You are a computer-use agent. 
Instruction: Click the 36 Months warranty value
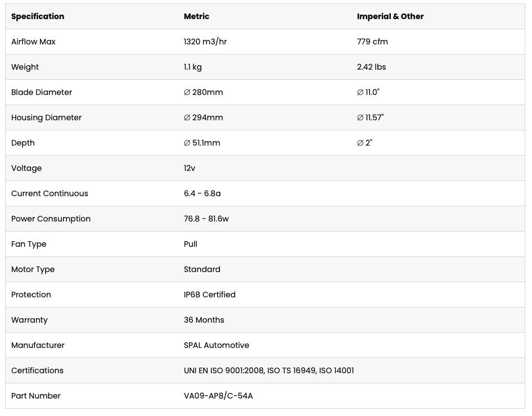[204, 320]
